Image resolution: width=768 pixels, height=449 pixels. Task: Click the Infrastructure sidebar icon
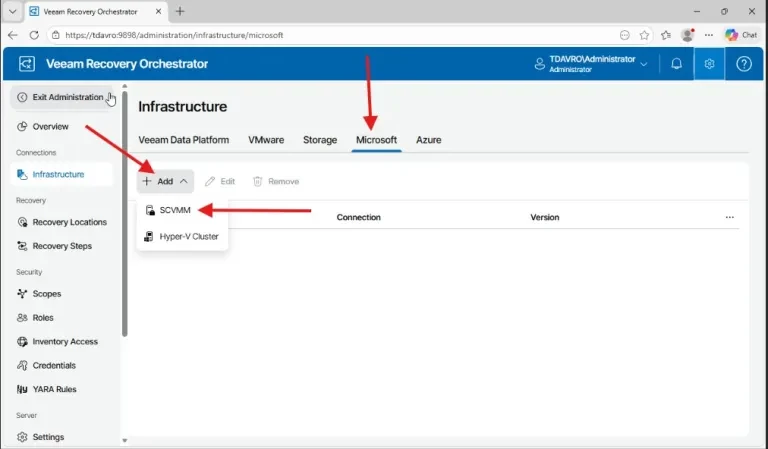pyautogui.click(x=22, y=174)
